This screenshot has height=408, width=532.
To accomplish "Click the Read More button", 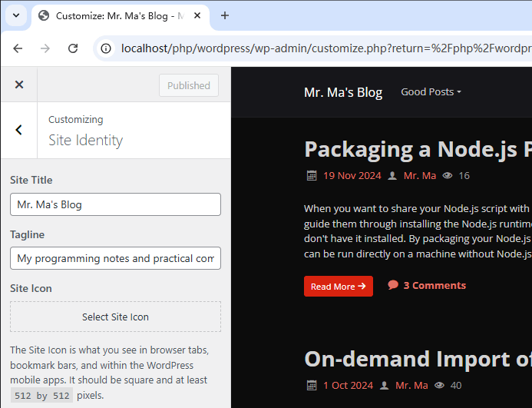I will tap(339, 287).
